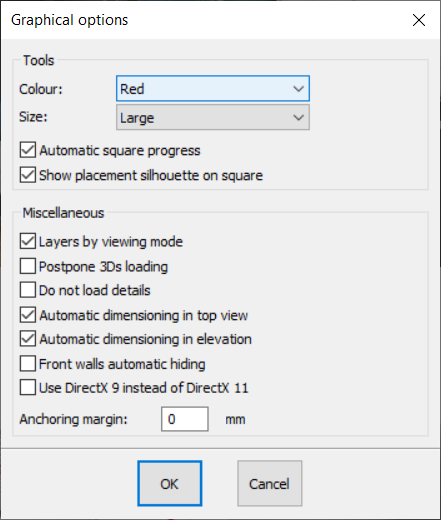Open the Colour dropdown showing Red

[213, 89]
